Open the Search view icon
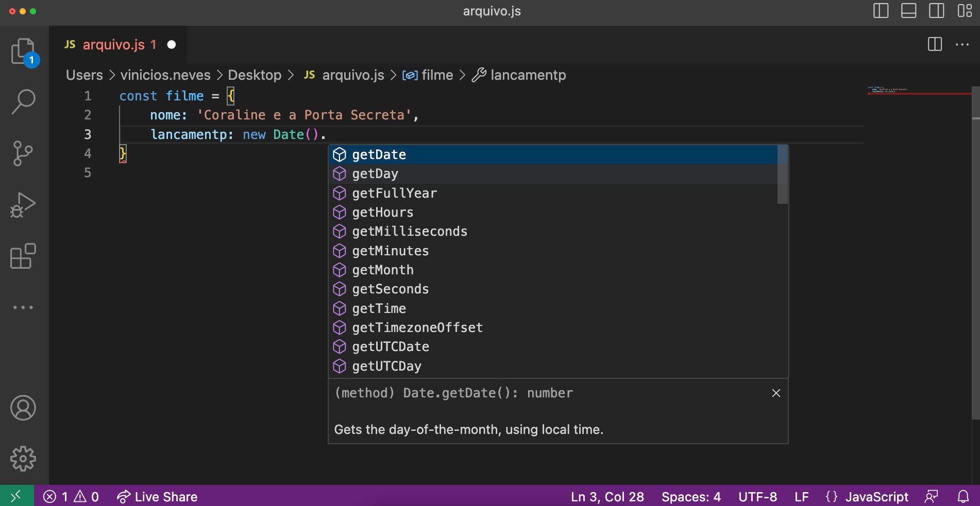This screenshot has height=506, width=980. 23,101
